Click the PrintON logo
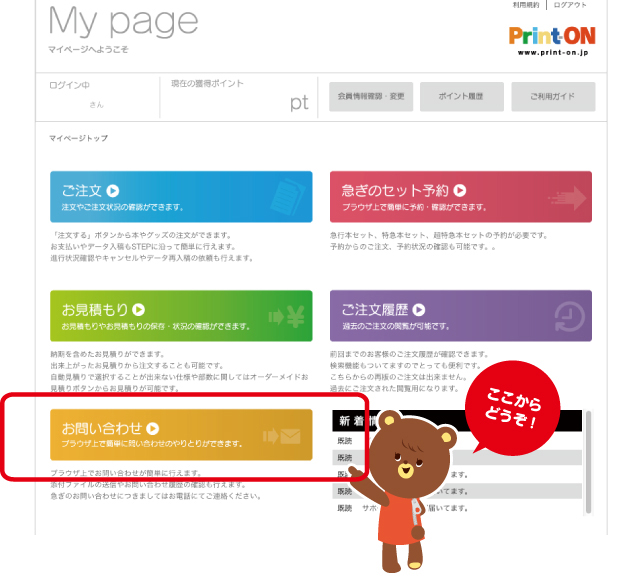Image resolution: width=620 pixels, height=576 pixels. coord(552,40)
